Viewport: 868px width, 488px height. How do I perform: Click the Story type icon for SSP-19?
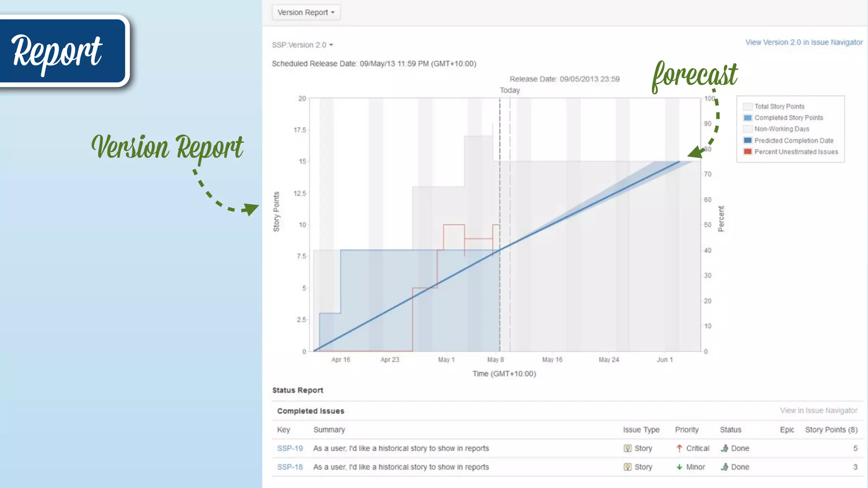coord(628,448)
